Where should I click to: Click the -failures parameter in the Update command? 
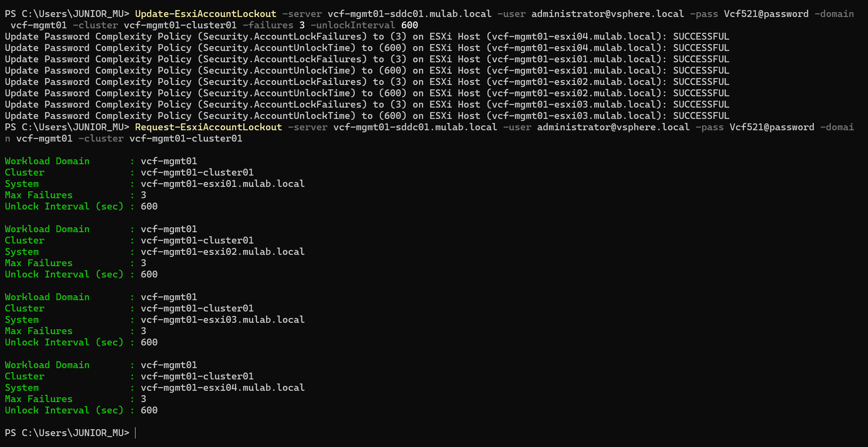click(268, 25)
